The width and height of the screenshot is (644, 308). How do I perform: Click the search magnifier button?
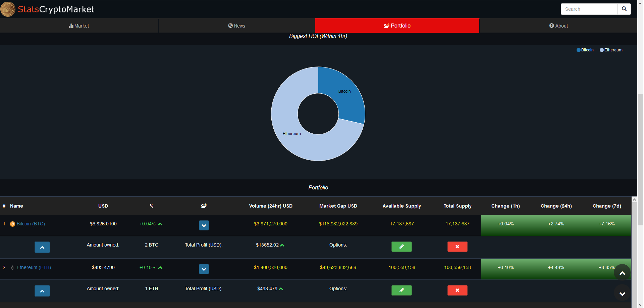click(624, 9)
